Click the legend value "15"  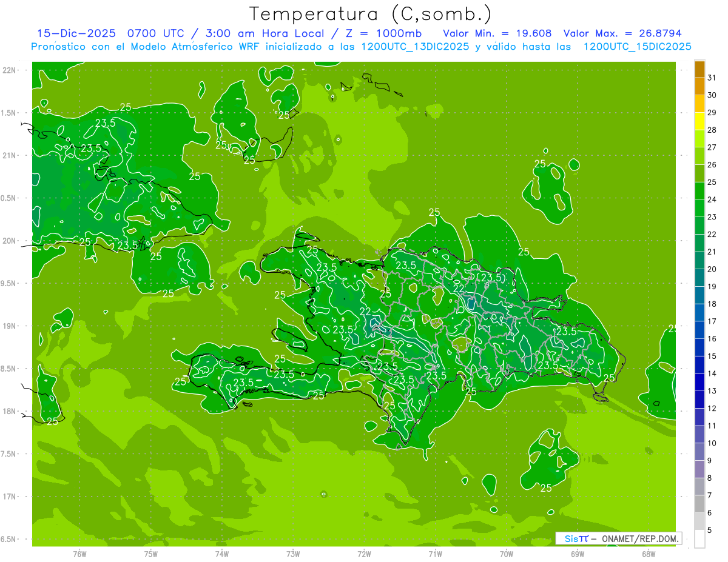[x=712, y=356]
